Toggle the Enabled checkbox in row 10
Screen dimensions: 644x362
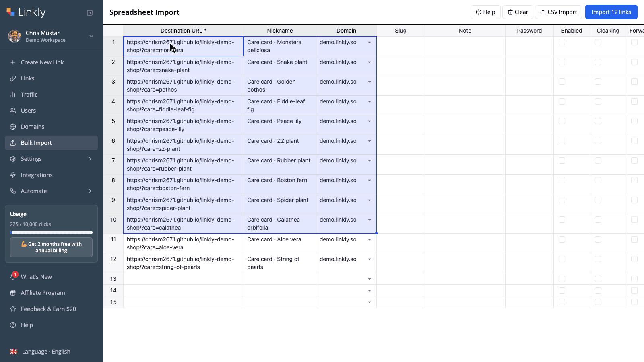pyautogui.click(x=562, y=220)
